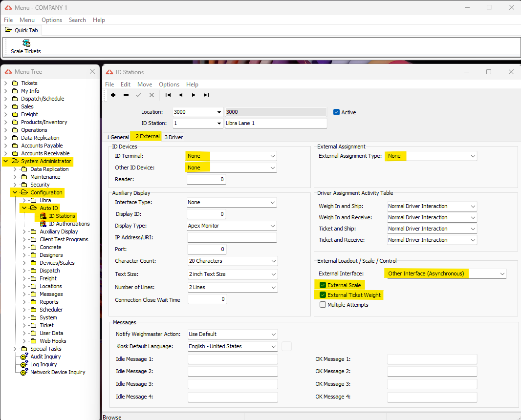Open the Edit menu in ID Stations
This screenshot has height=420, width=521.
point(126,84)
